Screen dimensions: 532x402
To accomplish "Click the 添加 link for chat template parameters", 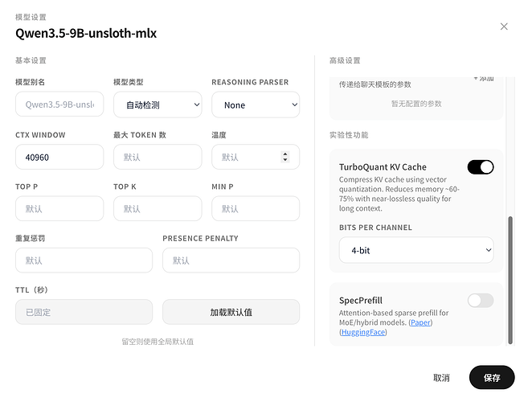I will click(484, 79).
